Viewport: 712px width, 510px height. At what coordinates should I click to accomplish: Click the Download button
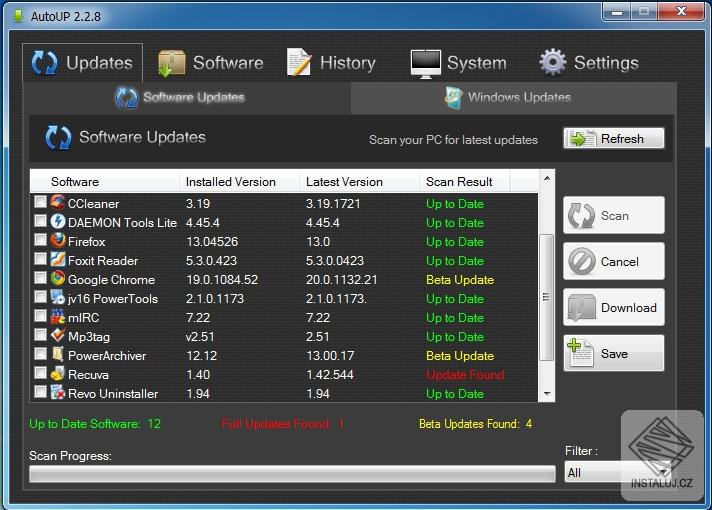point(614,307)
